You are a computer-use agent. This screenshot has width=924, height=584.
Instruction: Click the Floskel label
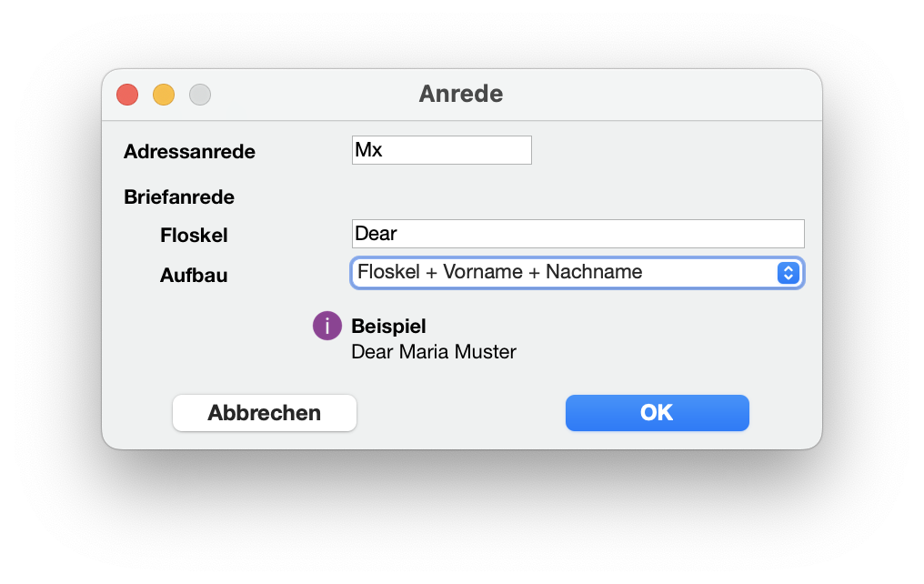click(x=194, y=235)
